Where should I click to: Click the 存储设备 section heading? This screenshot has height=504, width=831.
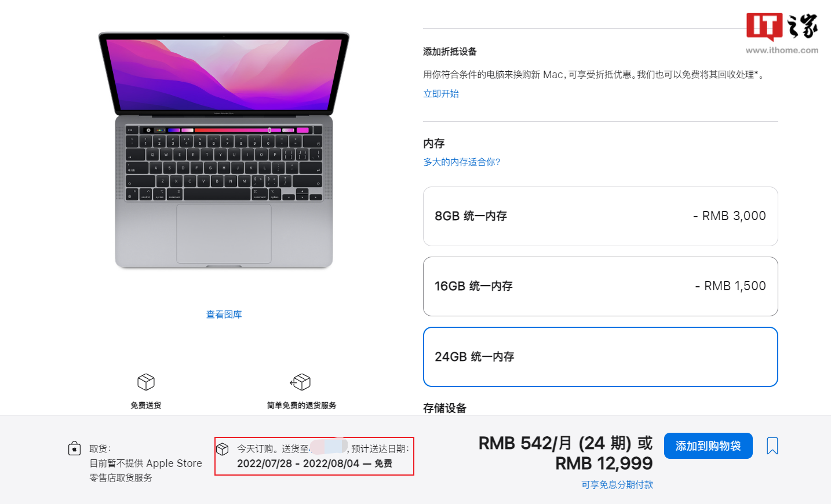tap(444, 408)
